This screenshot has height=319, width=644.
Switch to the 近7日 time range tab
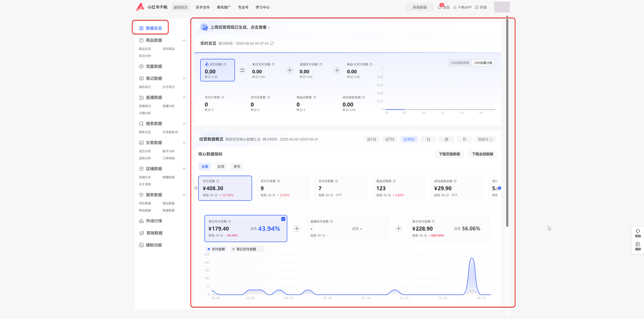click(x=390, y=139)
